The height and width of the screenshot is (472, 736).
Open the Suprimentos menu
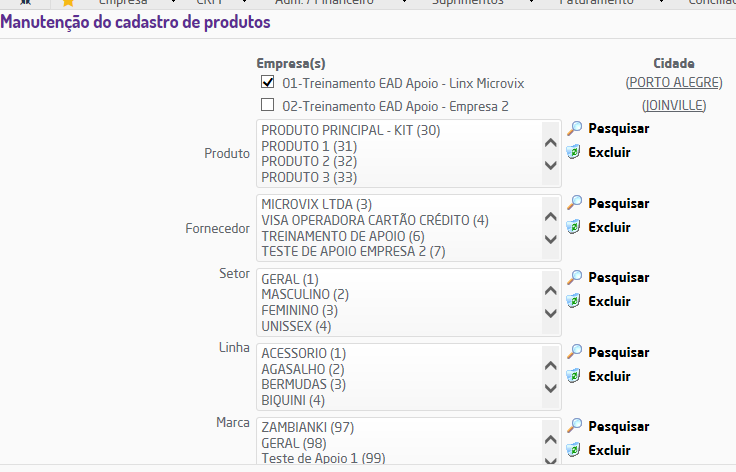[x=468, y=3]
